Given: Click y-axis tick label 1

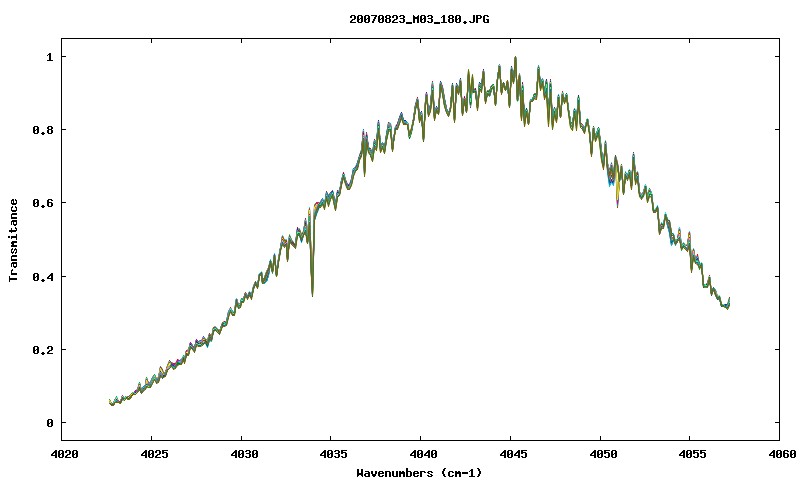Looking at the screenshot, I should [x=49, y=57].
